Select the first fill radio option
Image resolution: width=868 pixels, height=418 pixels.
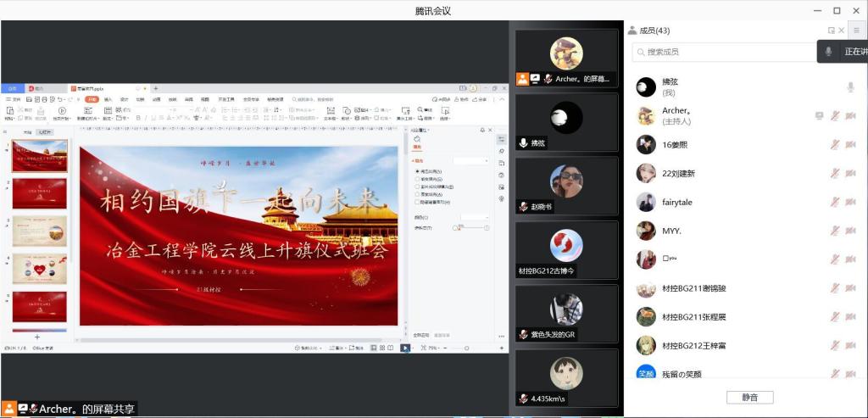pos(417,171)
